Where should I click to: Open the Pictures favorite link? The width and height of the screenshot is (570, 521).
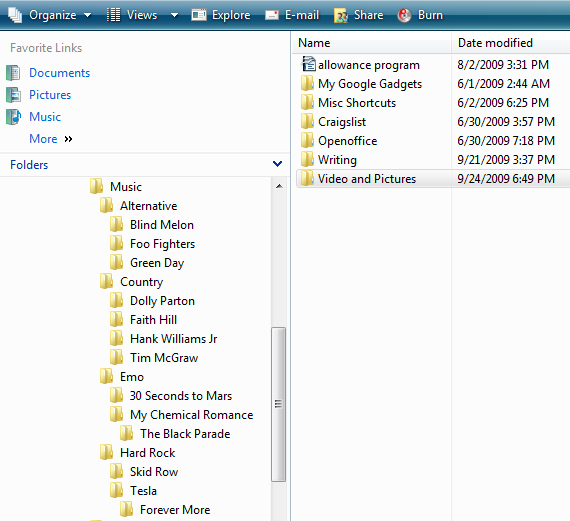point(50,95)
